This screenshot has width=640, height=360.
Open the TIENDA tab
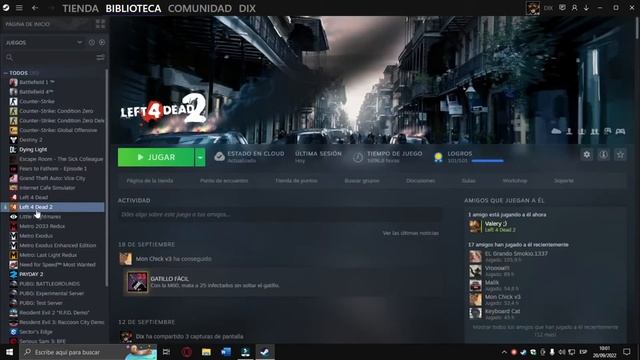click(x=80, y=8)
